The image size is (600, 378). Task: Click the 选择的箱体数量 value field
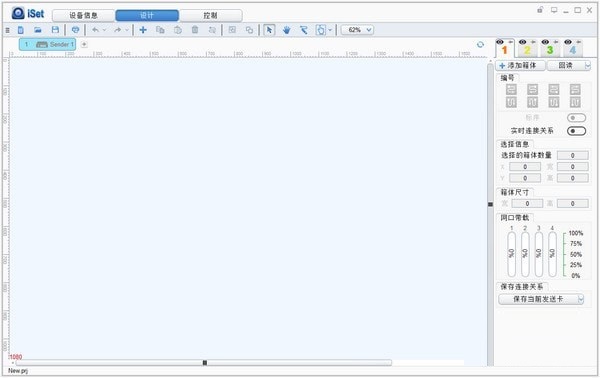coord(572,155)
